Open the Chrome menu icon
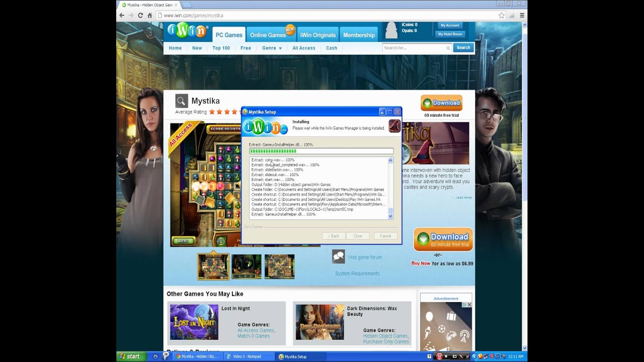 [522, 16]
